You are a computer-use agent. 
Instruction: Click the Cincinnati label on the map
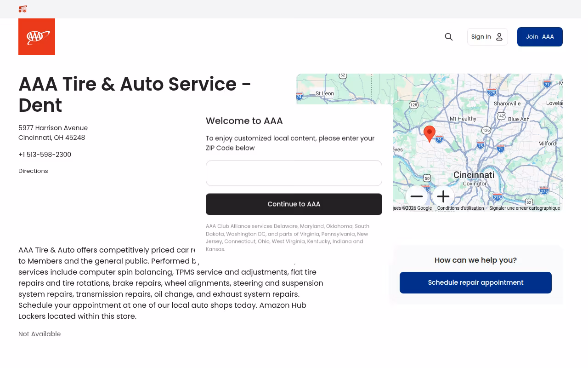(x=474, y=175)
